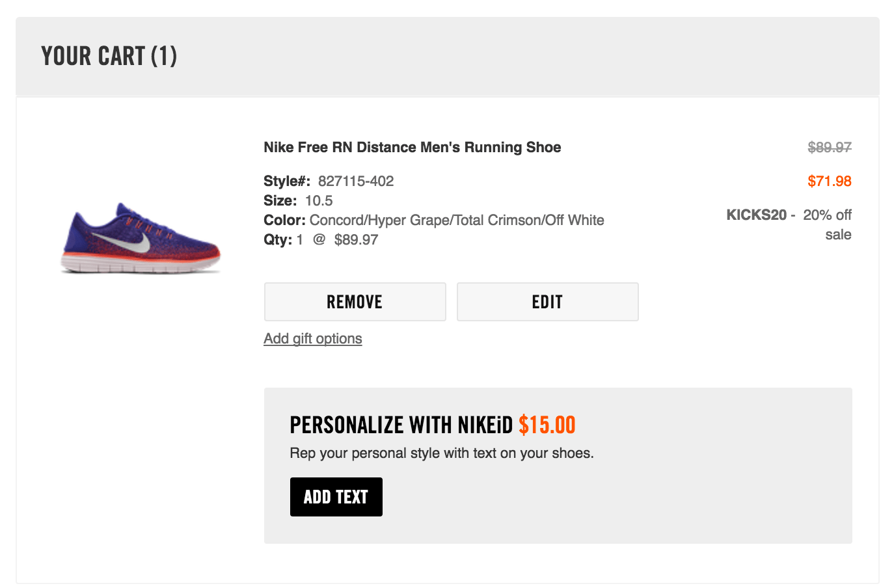Screen dimensions: 894x588
Task: Click the REMOVE button
Action: point(355,302)
